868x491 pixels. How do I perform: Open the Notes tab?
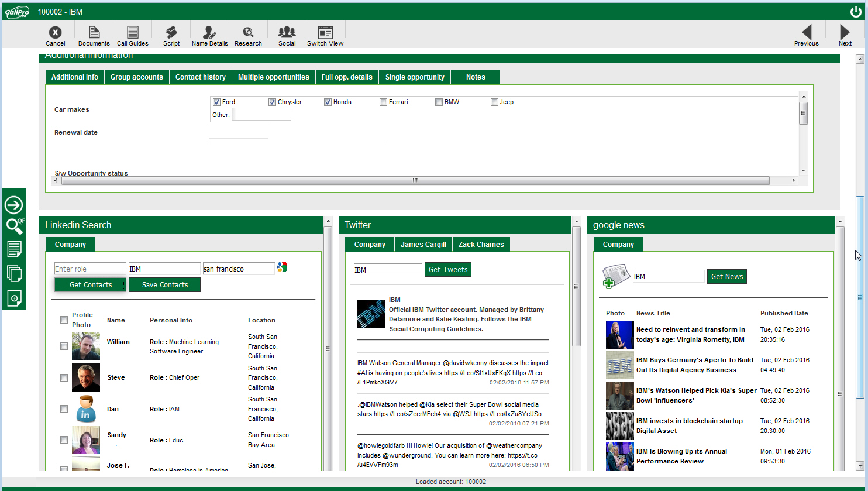tap(476, 77)
